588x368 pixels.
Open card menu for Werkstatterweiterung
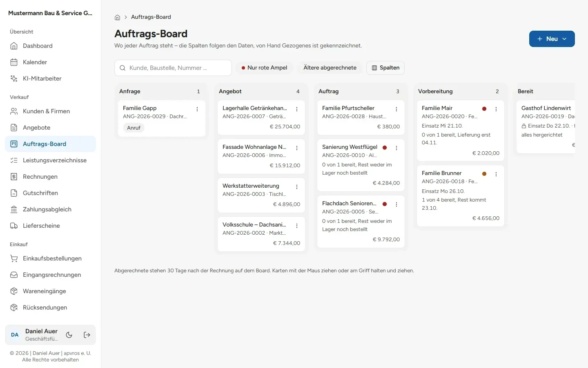coord(297,187)
